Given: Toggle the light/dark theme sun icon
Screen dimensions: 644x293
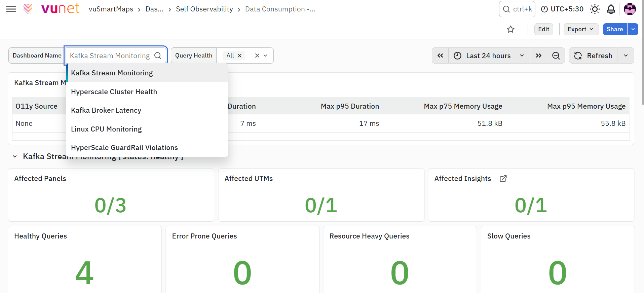Looking at the screenshot, I should tap(595, 9).
